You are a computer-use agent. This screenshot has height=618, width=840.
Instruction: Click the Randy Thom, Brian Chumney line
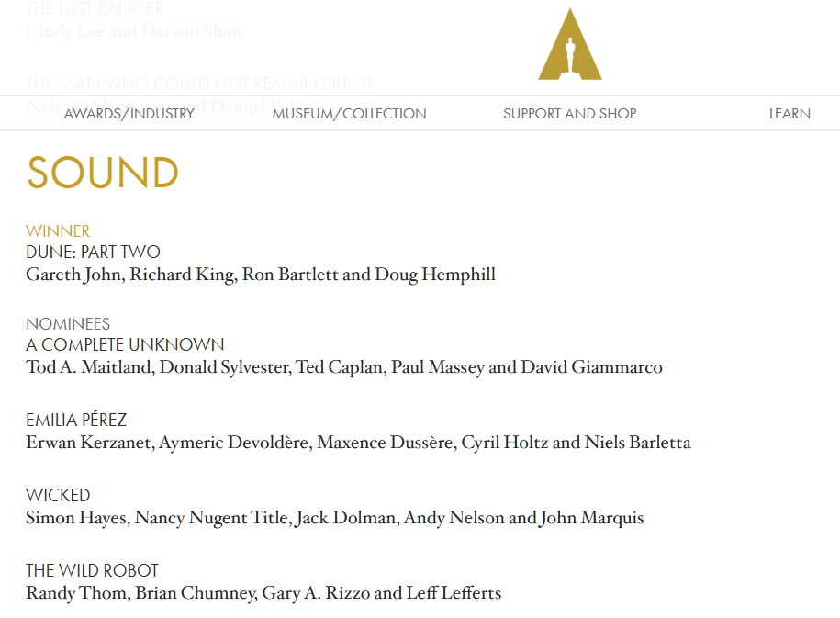click(x=263, y=593)
